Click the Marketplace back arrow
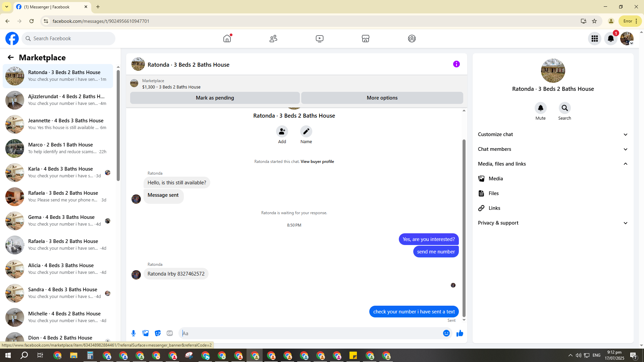The height and width of the screenshot is (362, 644). [11, 57]
